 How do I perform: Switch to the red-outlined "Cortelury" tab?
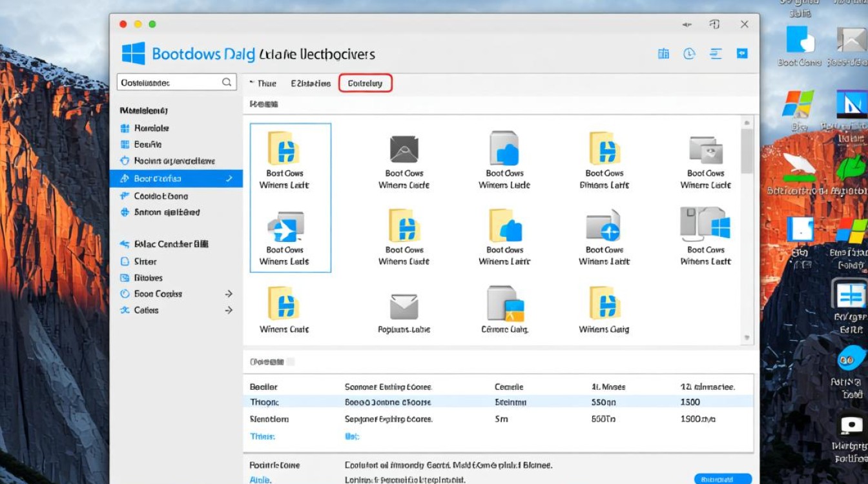(x=366, y=83)
